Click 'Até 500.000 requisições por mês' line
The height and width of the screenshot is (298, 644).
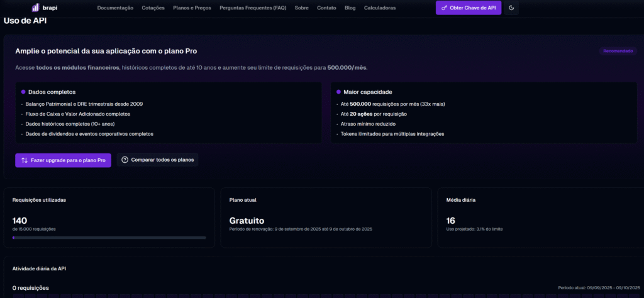(392, 104)
